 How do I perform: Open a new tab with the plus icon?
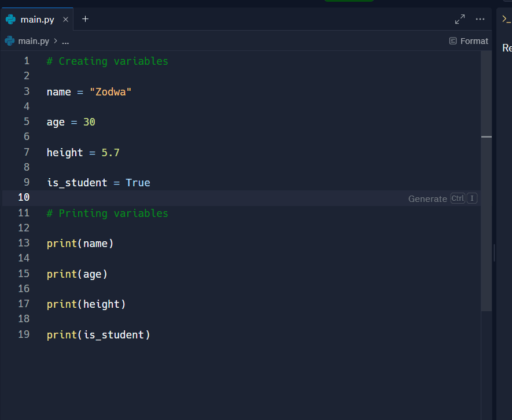click(x=85, y=19)
